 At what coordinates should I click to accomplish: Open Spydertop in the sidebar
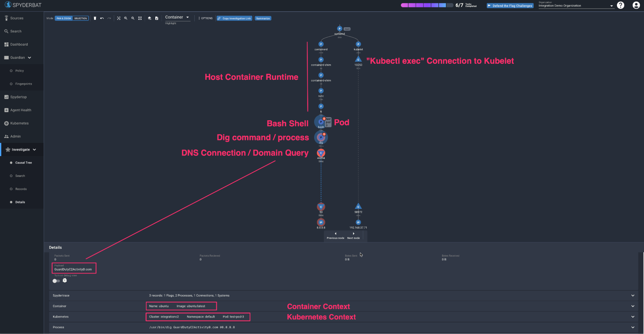click(x=18, y=97)
